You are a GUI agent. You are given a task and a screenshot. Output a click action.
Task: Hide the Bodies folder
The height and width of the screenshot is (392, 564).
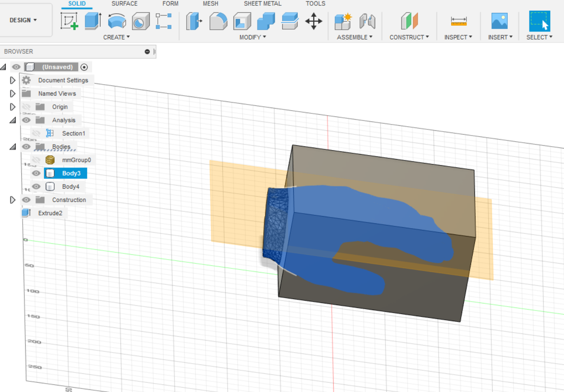pyautogui.click(x=26, y=147)
